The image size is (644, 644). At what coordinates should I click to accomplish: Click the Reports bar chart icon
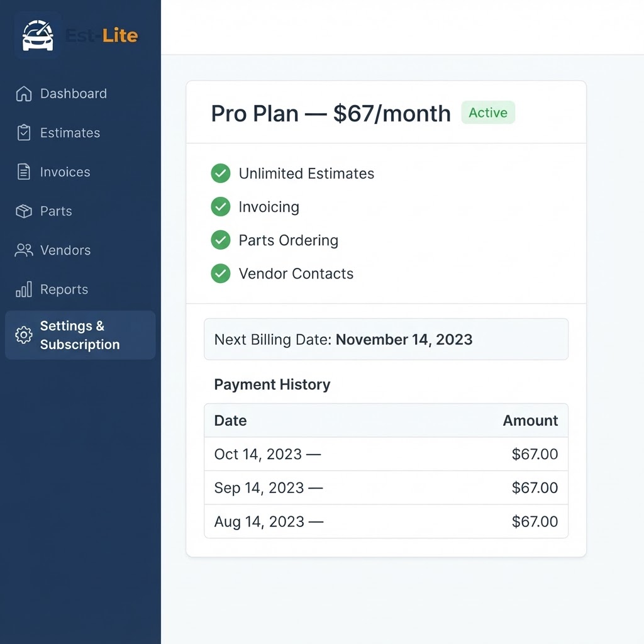click(x=24, y=289)
